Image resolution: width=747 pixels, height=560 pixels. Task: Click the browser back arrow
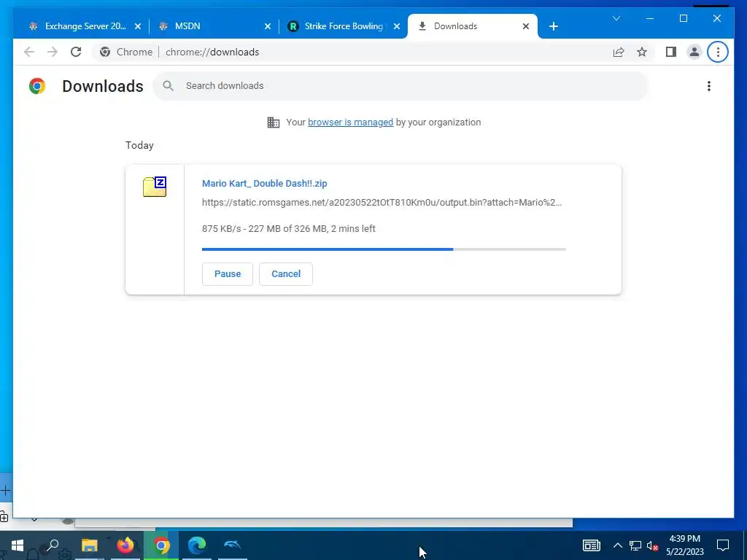29,52
